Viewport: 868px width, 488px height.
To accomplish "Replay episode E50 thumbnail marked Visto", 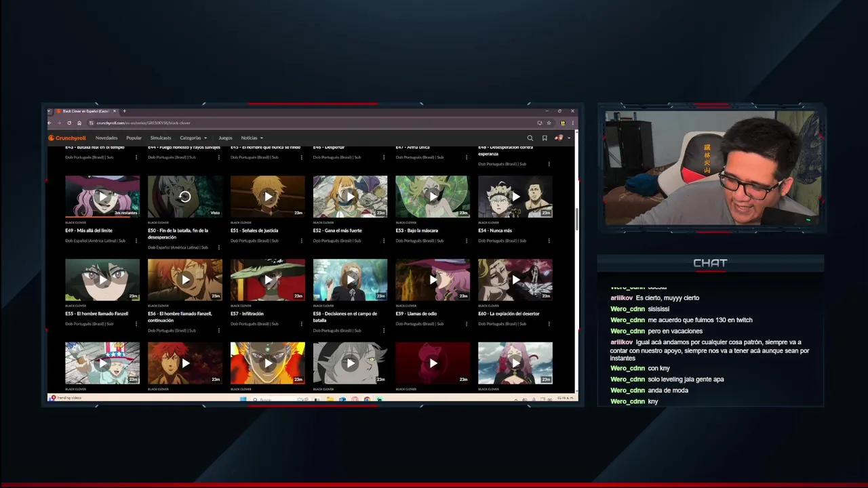I will point(185,197).
